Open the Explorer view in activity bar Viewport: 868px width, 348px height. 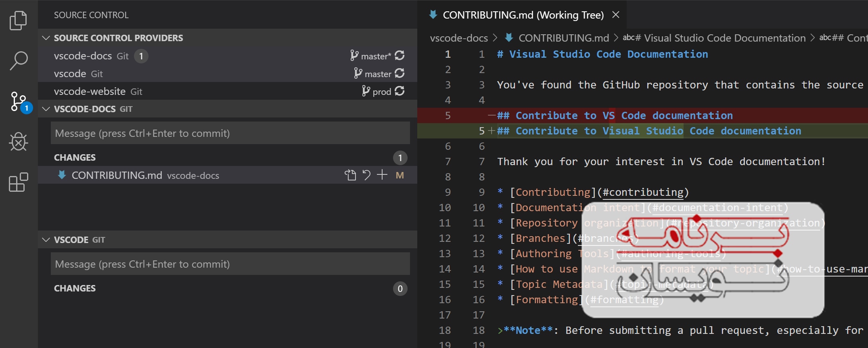(x=18, y=21)
